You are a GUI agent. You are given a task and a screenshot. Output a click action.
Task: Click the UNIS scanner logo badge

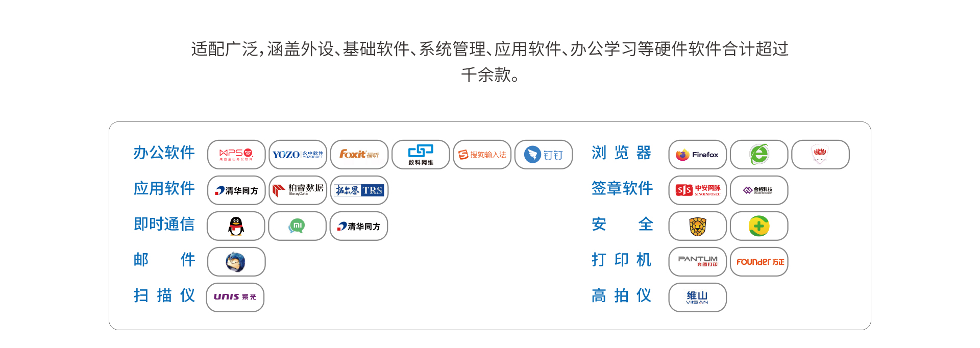[x=235, y=297]
